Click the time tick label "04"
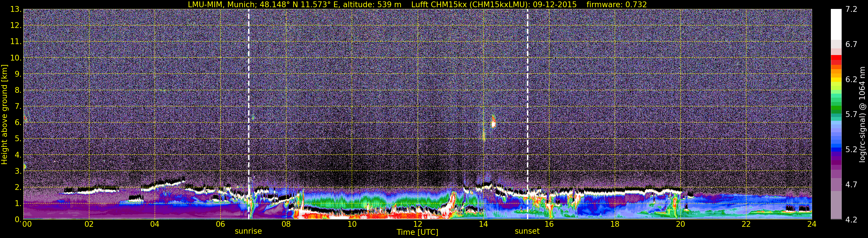868x238 pixels. coord(155,224)
